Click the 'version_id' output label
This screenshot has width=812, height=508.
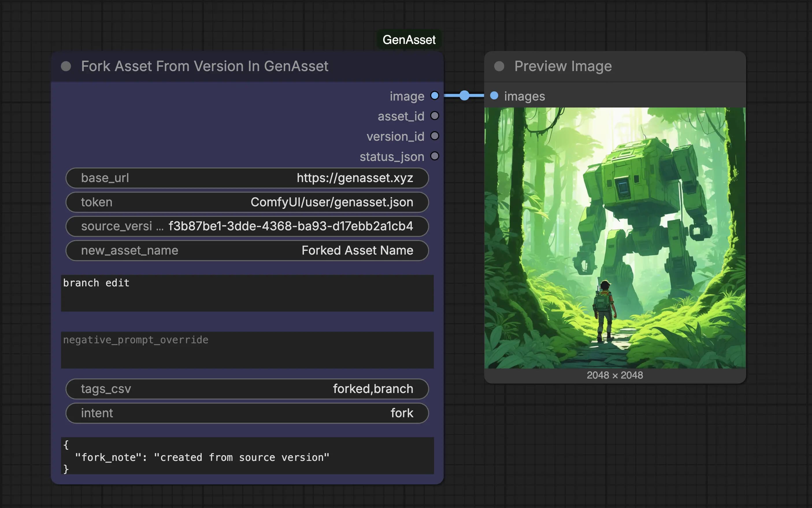pos(395,136)
